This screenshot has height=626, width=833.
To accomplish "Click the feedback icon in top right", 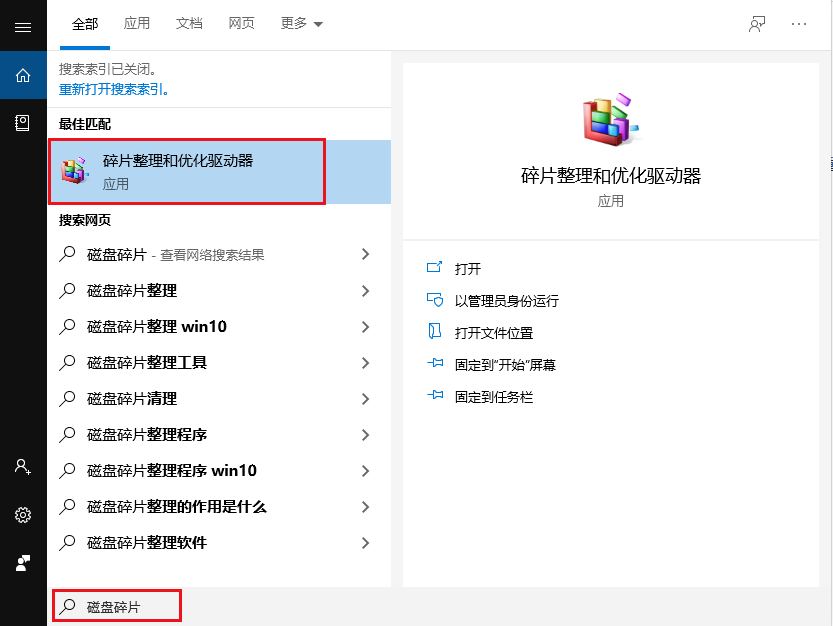I will coord(757,24).
